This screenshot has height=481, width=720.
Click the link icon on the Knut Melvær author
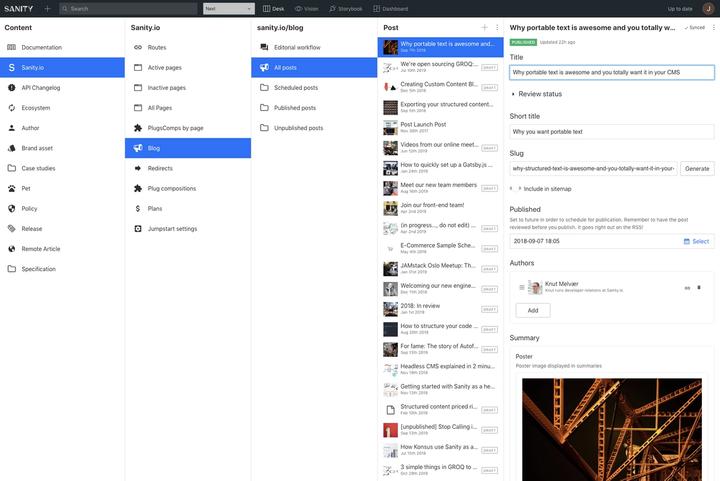[x=686, y=288]
